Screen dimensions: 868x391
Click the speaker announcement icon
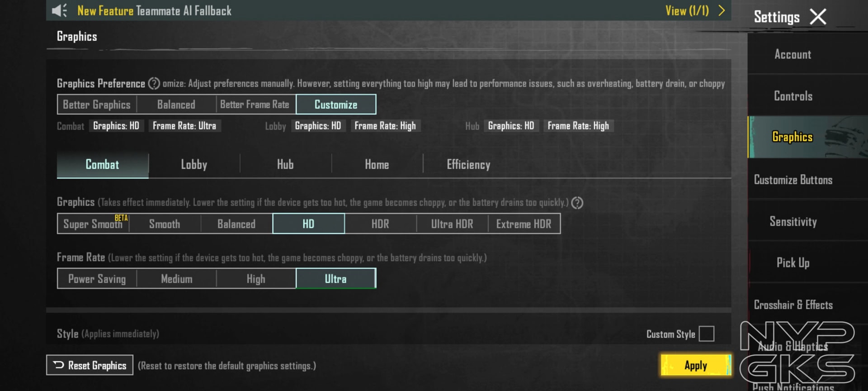[59, 10]
